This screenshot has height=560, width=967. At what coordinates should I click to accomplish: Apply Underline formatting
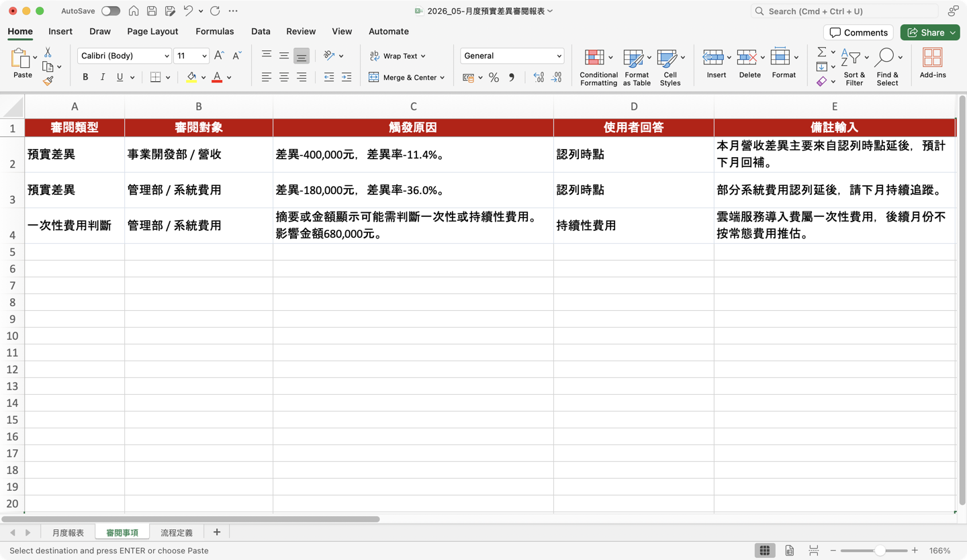tap(120, 77)
